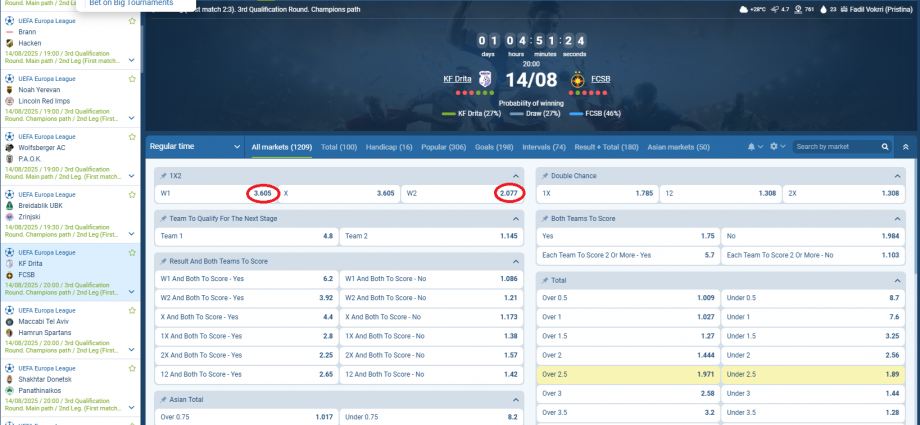
Task: Click the KF Drita team crest
Action: tap(485, 79)
